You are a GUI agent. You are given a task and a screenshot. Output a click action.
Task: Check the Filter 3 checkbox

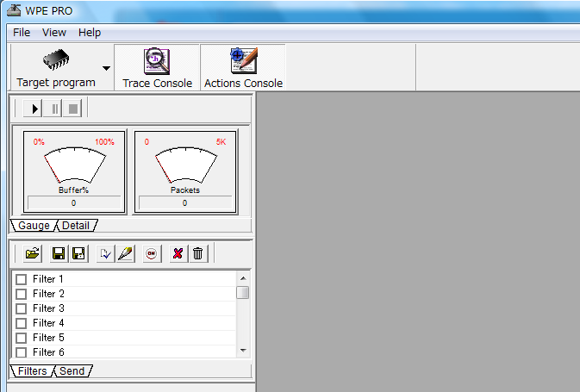point(22,308)
